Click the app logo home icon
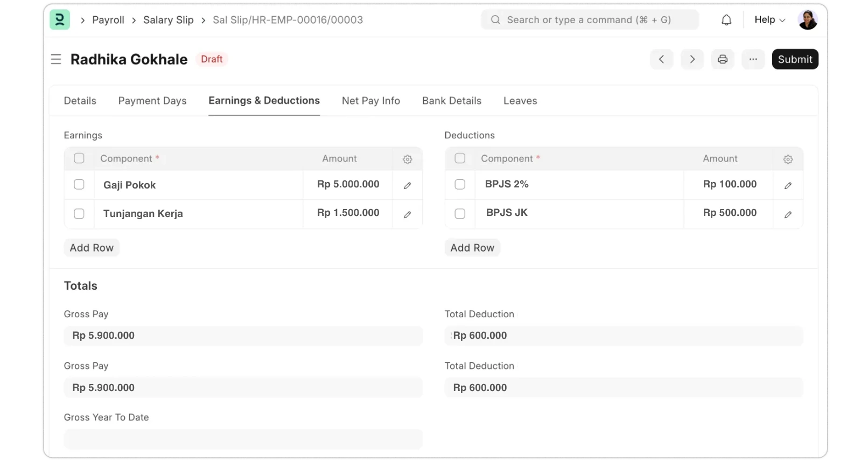This screenshot has width=868, height=461. 60,20
